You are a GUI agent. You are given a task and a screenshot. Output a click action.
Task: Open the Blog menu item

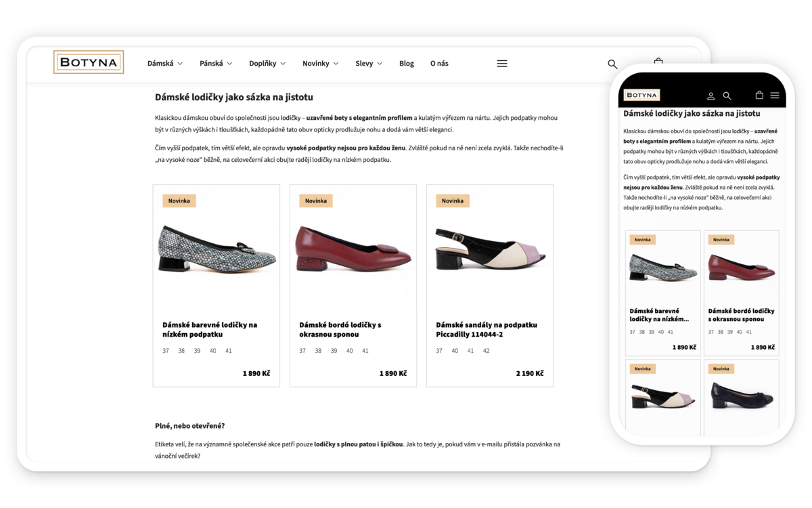click(x=407, y=64)
